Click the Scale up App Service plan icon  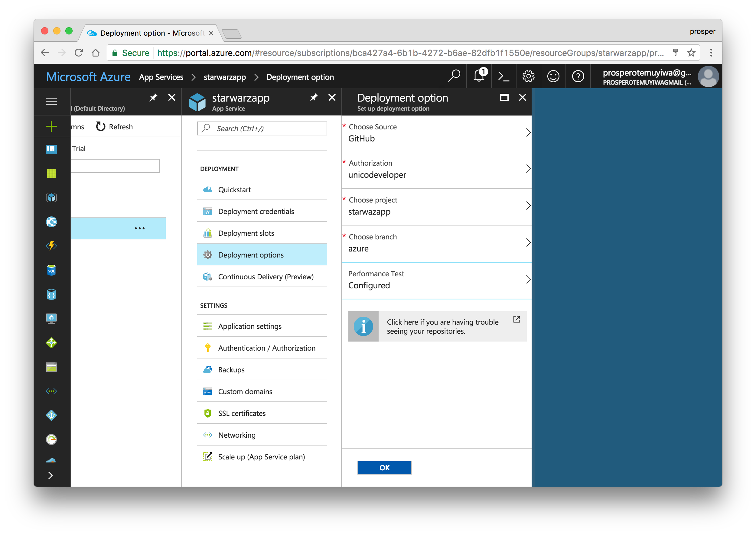[207, 457]
